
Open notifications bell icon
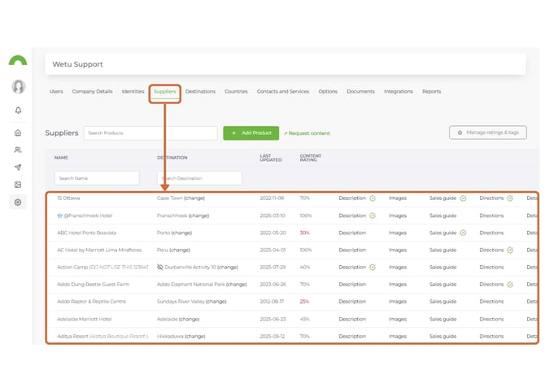(x=18, y=110)
